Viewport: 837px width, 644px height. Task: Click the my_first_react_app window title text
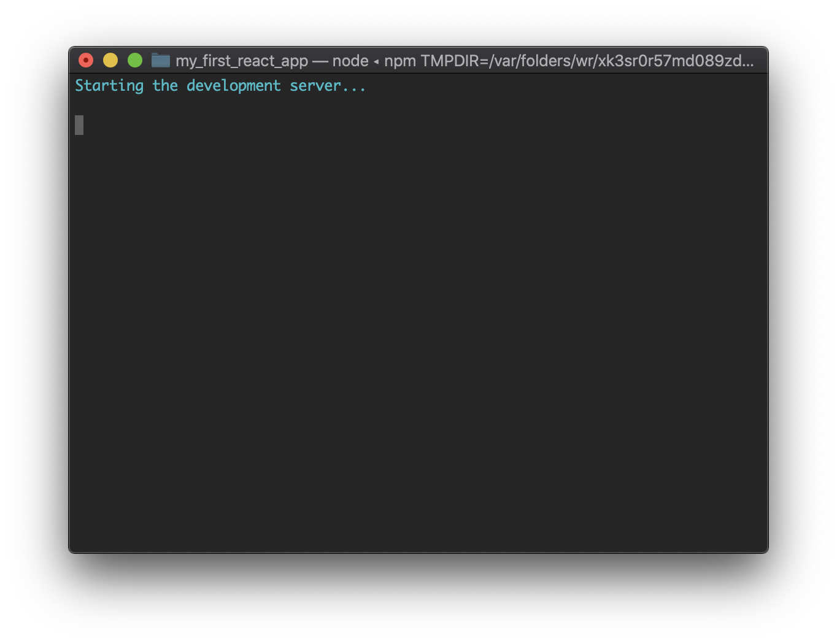tap(242, 61)
